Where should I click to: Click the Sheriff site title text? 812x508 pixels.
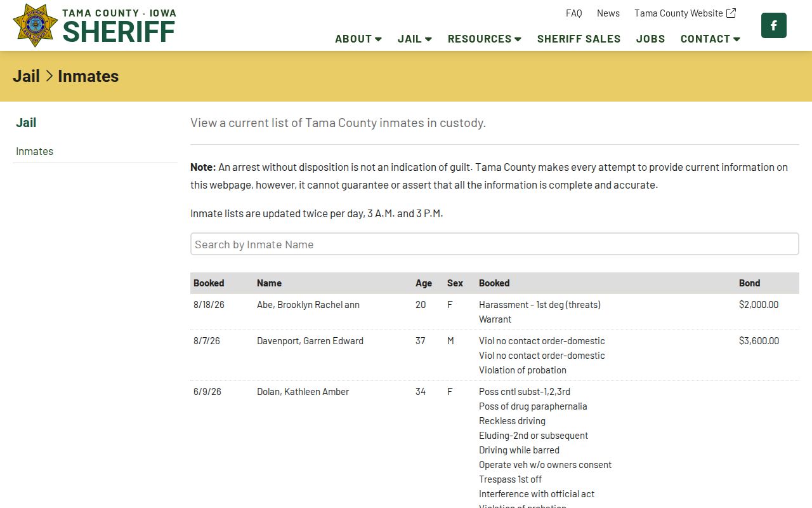click(119, 32)
